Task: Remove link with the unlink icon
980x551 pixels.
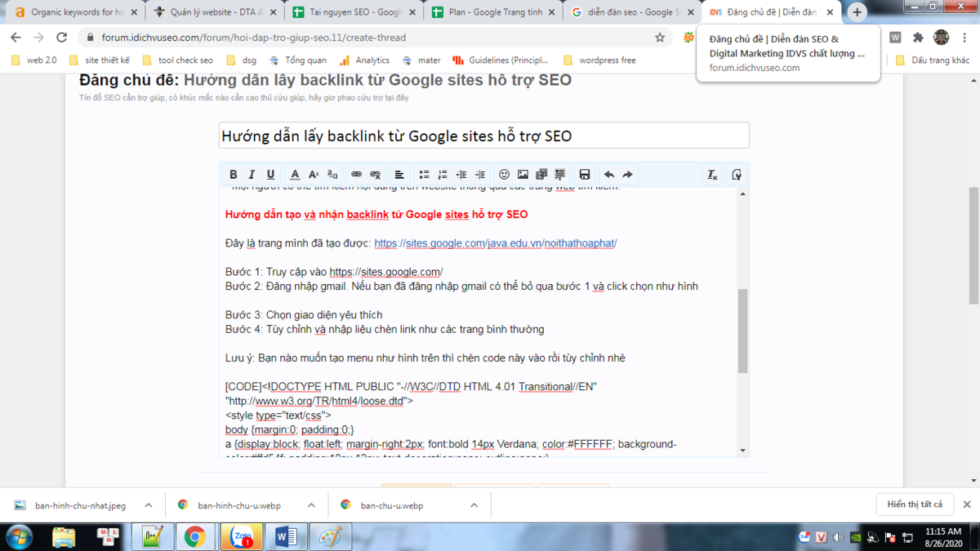Action: click(x=376, y=175)
